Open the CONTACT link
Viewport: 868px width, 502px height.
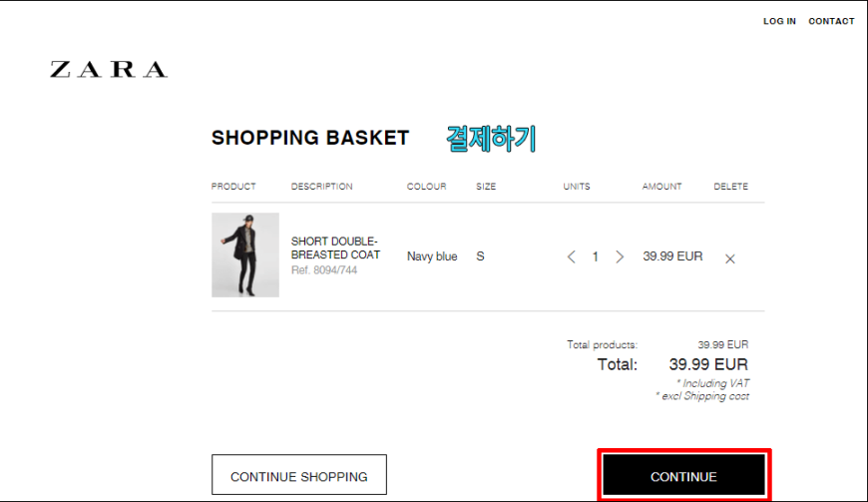point(831,21)
